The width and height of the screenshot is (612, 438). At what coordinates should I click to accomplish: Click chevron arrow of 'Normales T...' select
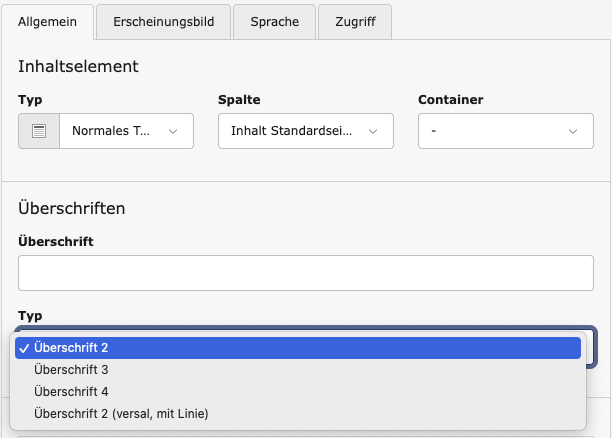point(173,131)
